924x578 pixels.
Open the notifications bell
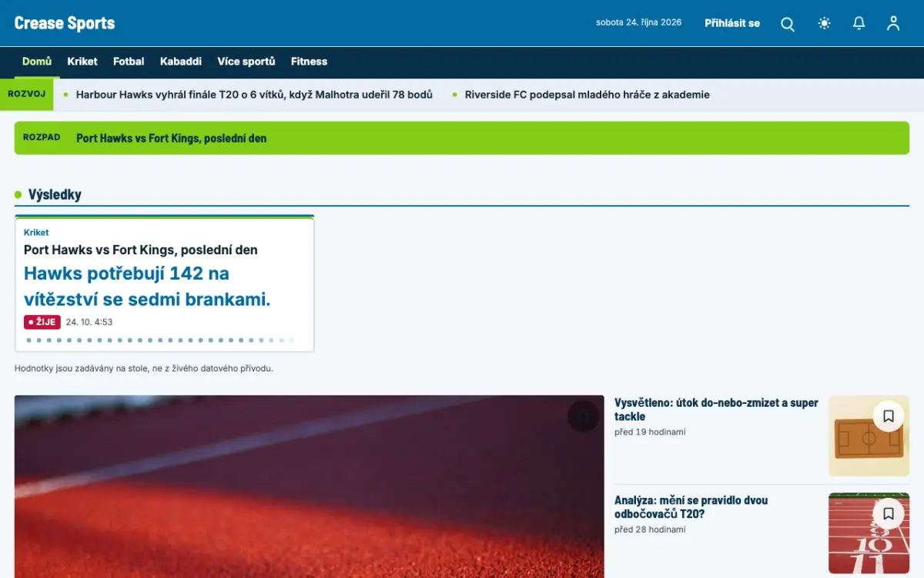(x=859, y=23)
